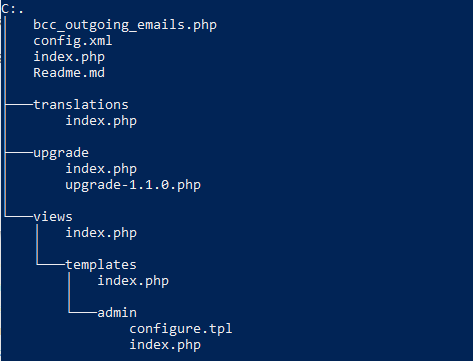This screenshot has height=361, width=473.
Task: Click the C:. root path text
Action: 12,9
